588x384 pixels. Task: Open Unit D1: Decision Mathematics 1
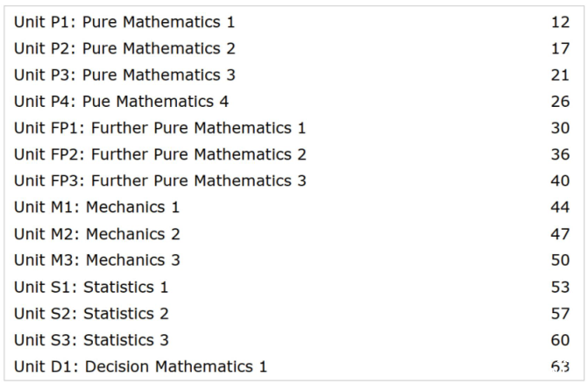coord(140,366)
